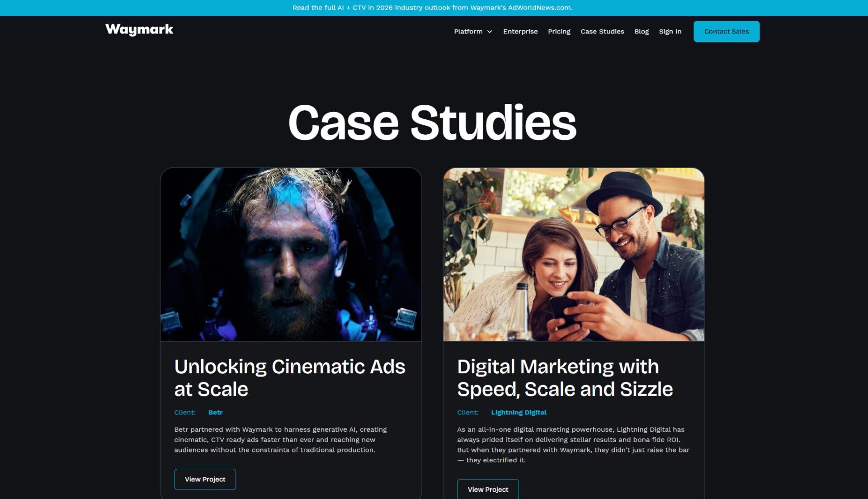Expand the Platform dropdown chevron
868x499 pixels.
tap(490, 32)
